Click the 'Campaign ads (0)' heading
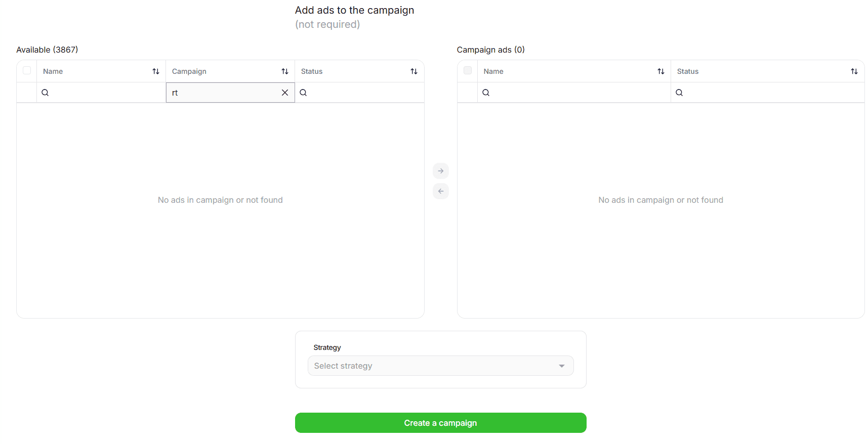 (x=490, y=50)
